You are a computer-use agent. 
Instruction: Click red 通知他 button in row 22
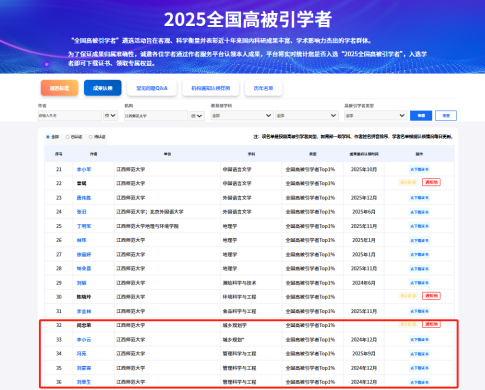tap(431, 182)
